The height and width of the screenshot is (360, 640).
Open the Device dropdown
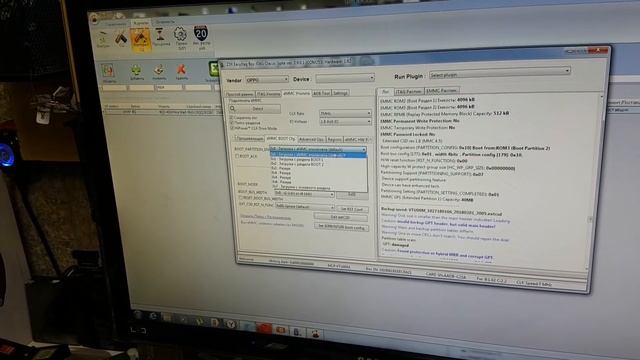(345, 78)
